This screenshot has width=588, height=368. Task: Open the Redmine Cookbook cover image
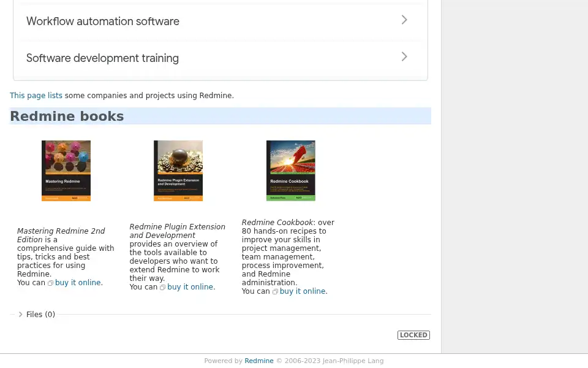(x=290, y=171)
